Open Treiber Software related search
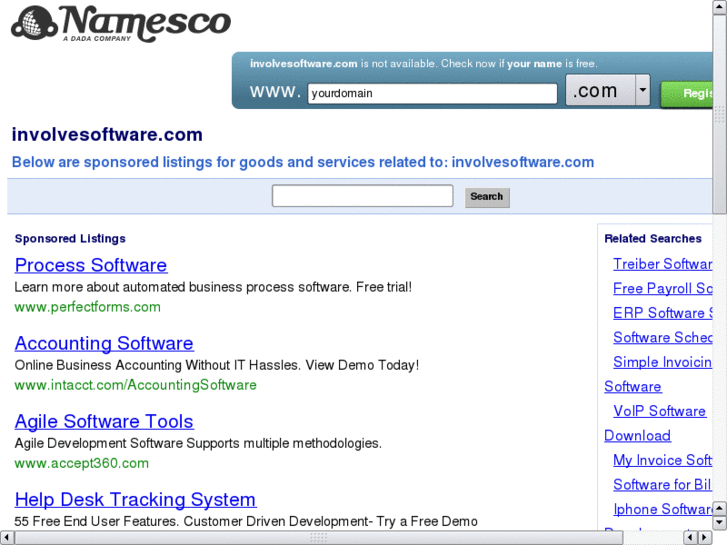Screen dimensions: 727x545 [663, 264]
